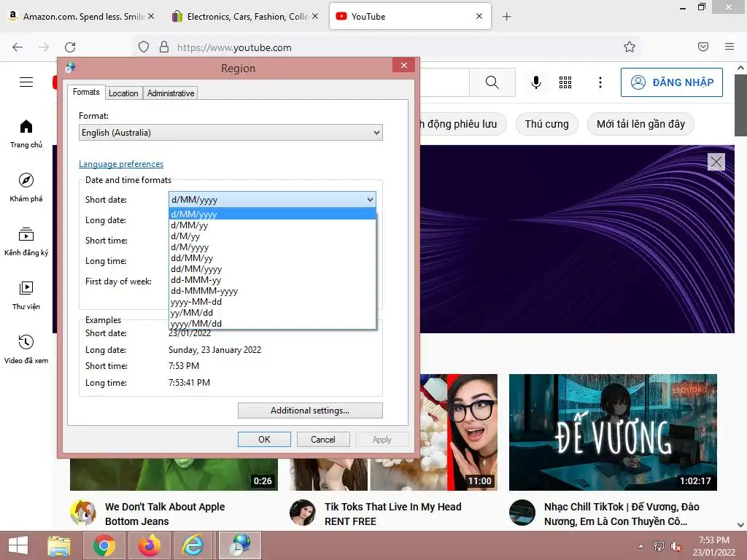Image resolution: width=747 pixels, height=560 pixels.
Task: Go to Trang chủ in YouTube sidebar
Action: [26, 134]
